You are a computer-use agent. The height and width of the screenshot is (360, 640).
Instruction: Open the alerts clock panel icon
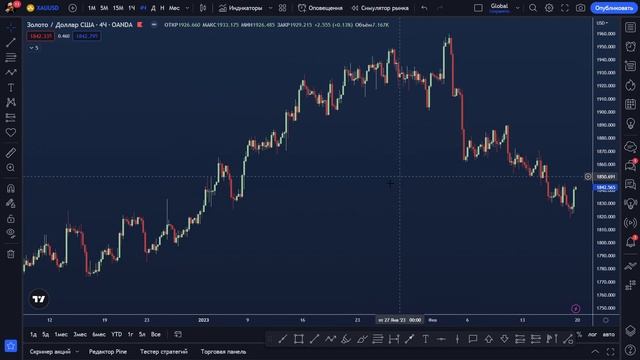[x=630, y=46]
